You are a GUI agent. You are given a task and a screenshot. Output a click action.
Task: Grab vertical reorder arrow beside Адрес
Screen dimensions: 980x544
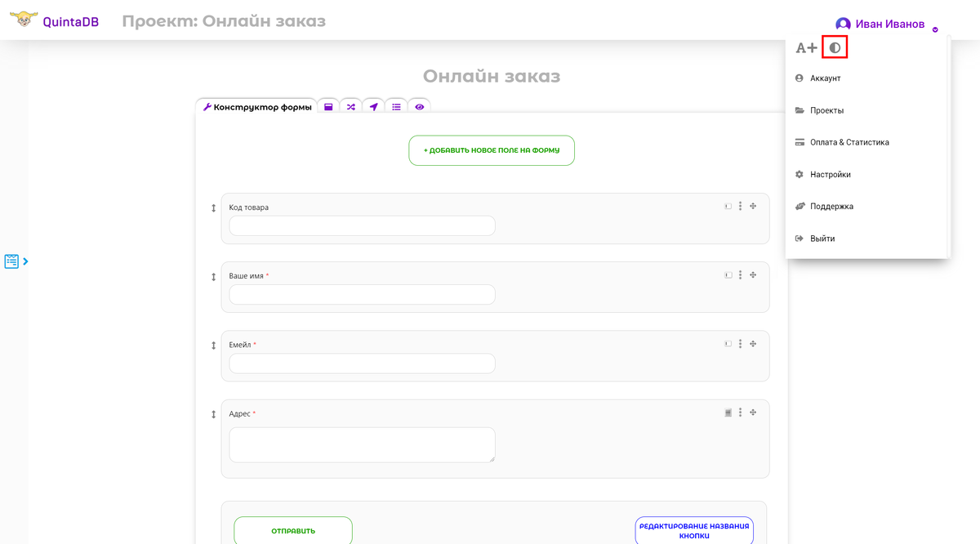213,415
